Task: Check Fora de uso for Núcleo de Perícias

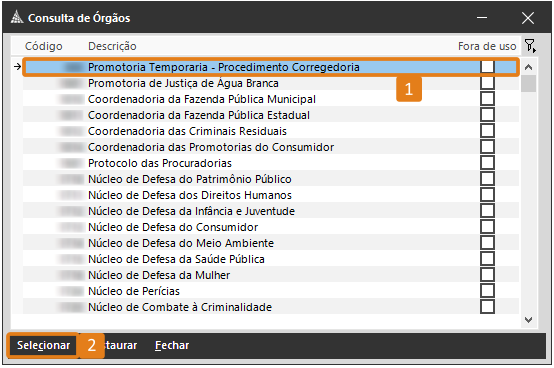Action: click(487, 291)
